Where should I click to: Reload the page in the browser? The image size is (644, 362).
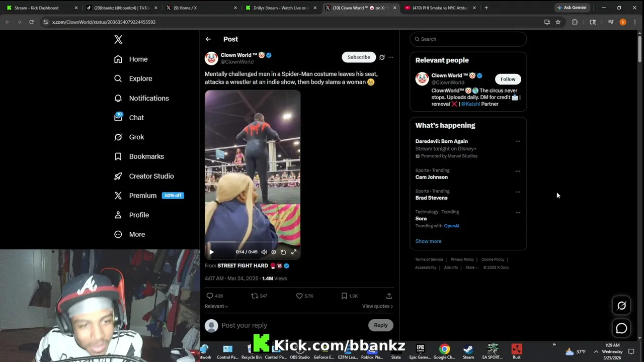(31, 22)
